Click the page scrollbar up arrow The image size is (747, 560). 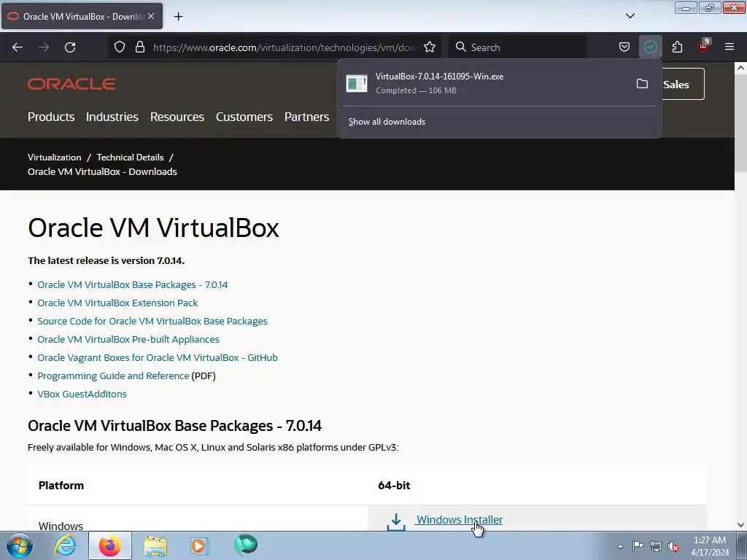(741, 68)
